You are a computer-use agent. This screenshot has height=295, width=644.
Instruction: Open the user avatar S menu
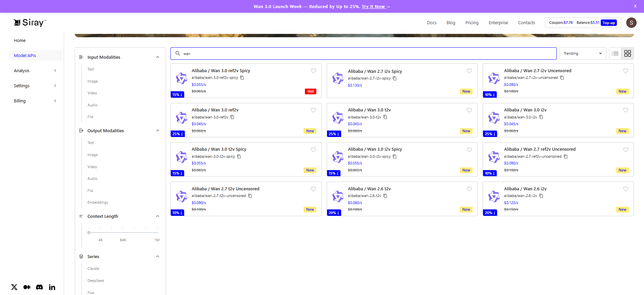coord(631,22)
